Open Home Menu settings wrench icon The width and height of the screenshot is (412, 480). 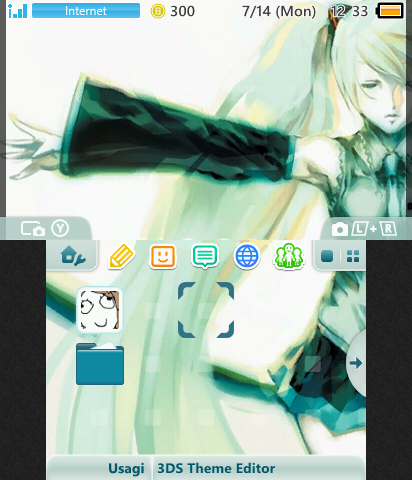(x=73, y=256)
